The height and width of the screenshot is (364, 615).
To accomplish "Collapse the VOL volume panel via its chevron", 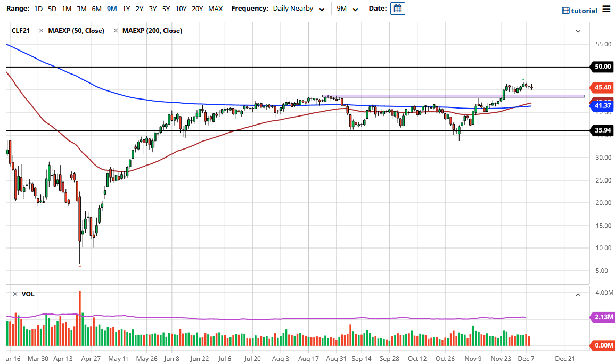I will coord(578,294).
